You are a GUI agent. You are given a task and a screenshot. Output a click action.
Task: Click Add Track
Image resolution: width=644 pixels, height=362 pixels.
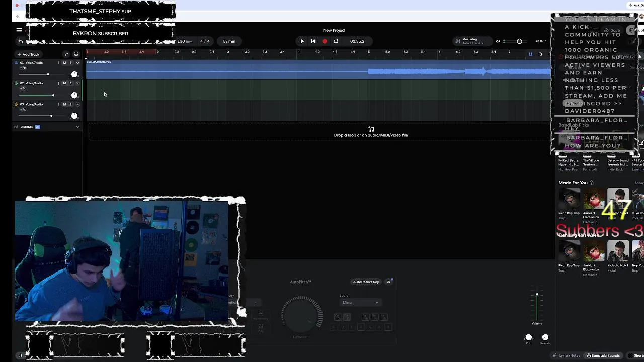pyautogui.click(x=28, y=54)
